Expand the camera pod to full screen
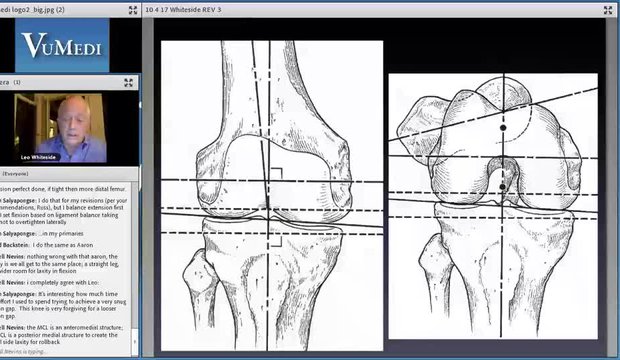The image size is (620, 360). pyautogui.click(x=128, y=82)
